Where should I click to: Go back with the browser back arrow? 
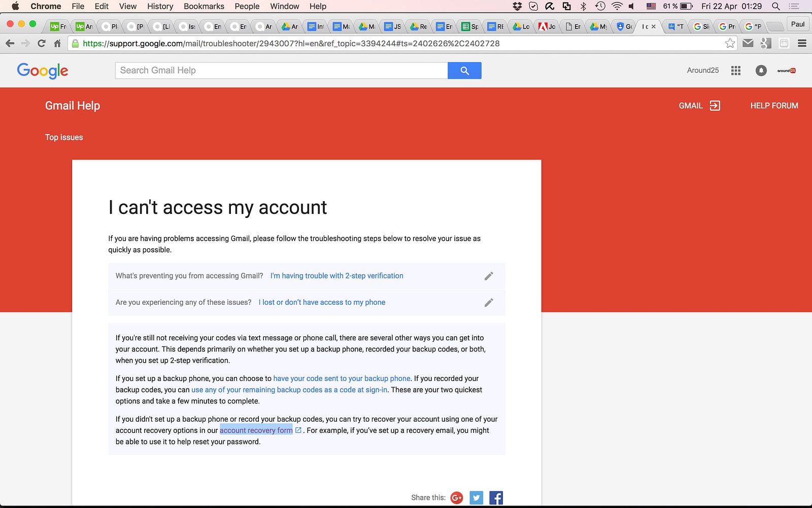pyautogui.click(x=10, y=44)
